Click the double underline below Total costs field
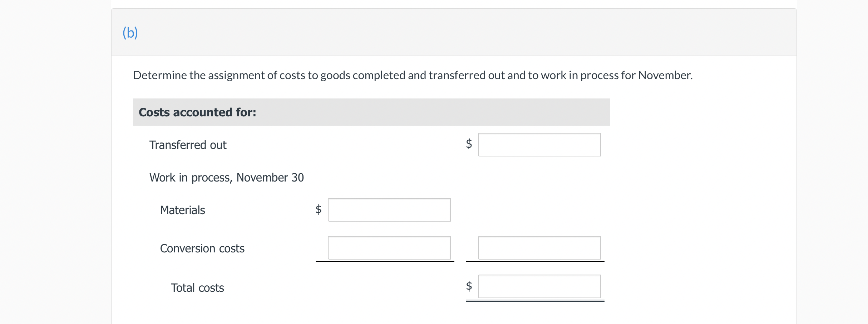The image size is (868, 324). click(x=534, y=301)
